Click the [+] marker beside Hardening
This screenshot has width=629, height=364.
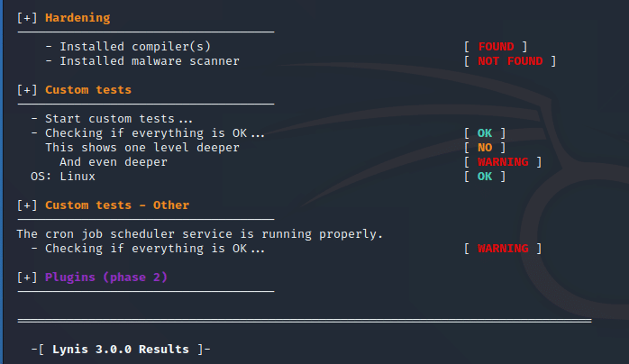(27, 17)
